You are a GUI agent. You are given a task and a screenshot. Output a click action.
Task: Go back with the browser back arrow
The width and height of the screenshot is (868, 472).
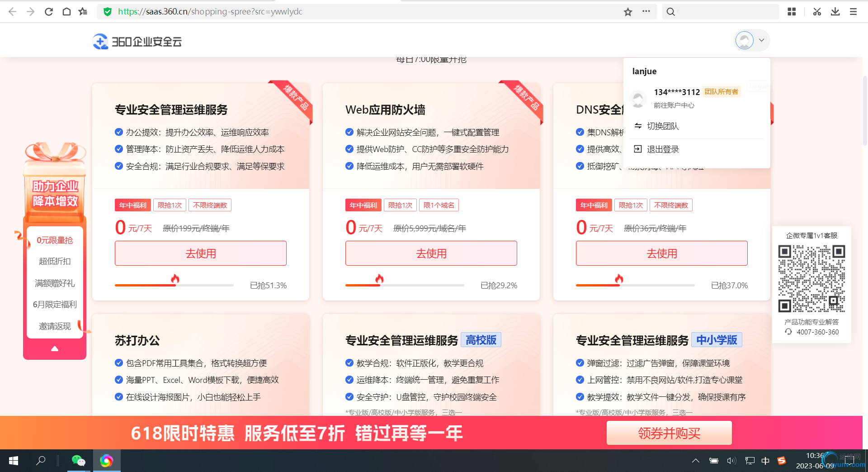pyautogui.click(x=13, y=12)
